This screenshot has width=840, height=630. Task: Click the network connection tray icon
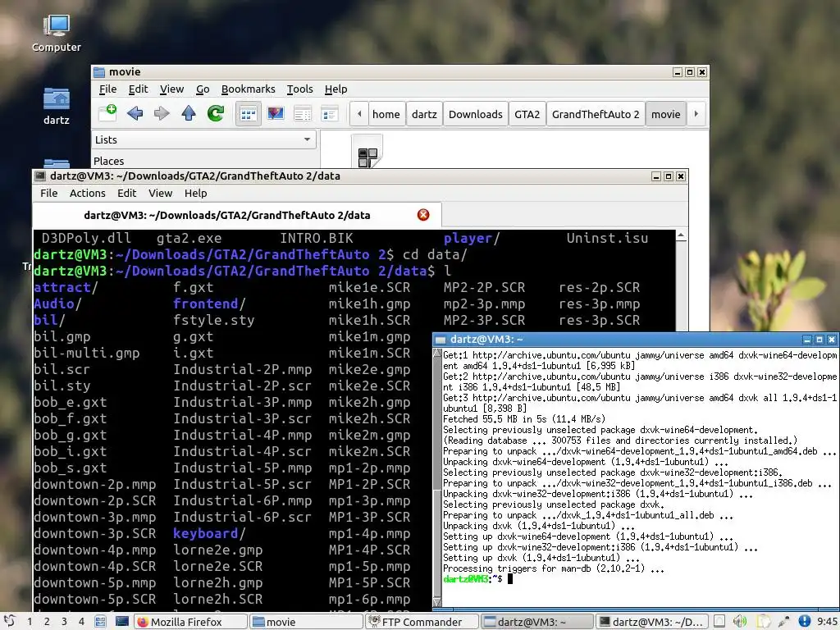pos(783,622)
